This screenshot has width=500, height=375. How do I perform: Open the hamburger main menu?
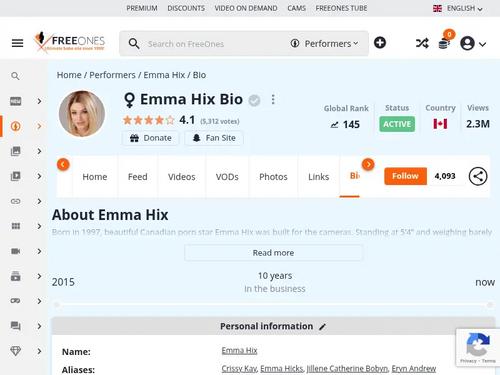[17, 43]
